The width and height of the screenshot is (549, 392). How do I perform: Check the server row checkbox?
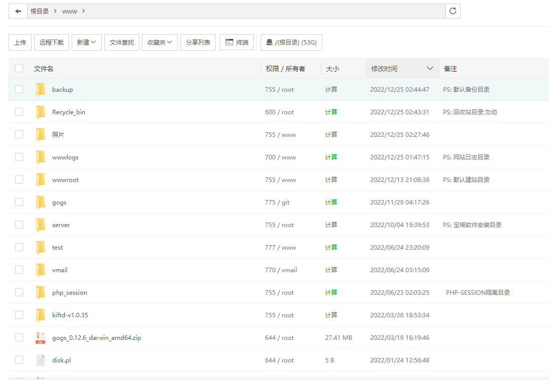pos(19,225)
